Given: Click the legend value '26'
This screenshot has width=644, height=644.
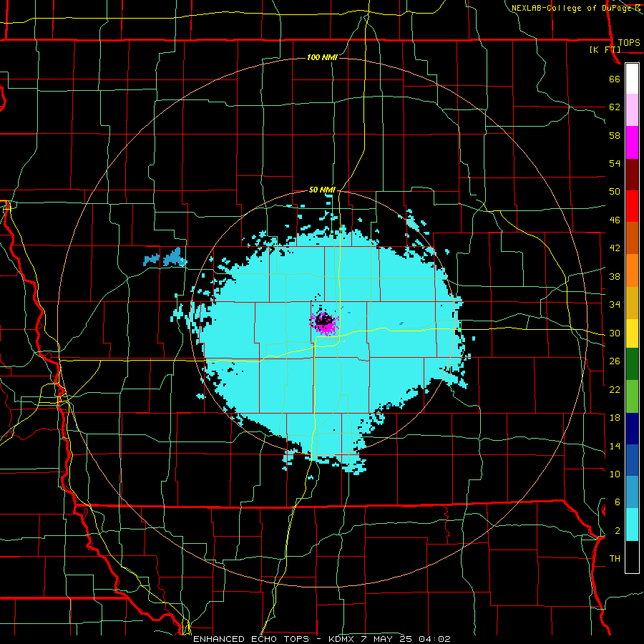Looking at the screenshot, I should coord(615,361).
